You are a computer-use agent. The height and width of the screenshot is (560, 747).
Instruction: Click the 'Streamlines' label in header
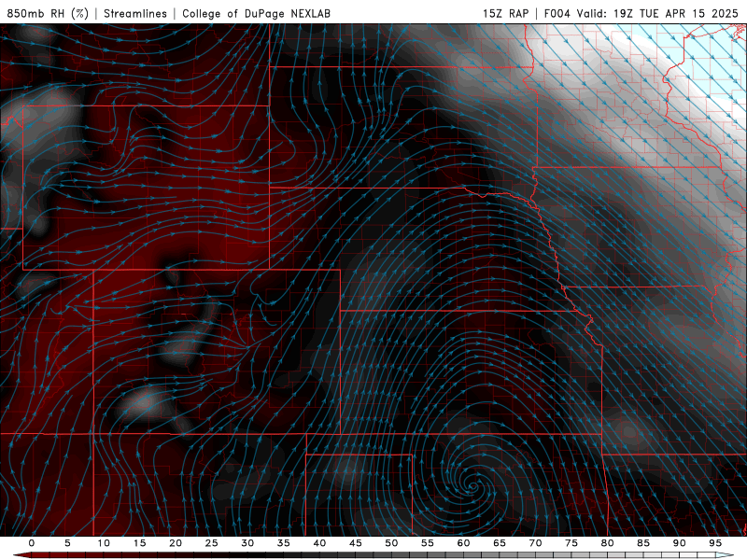135,13
